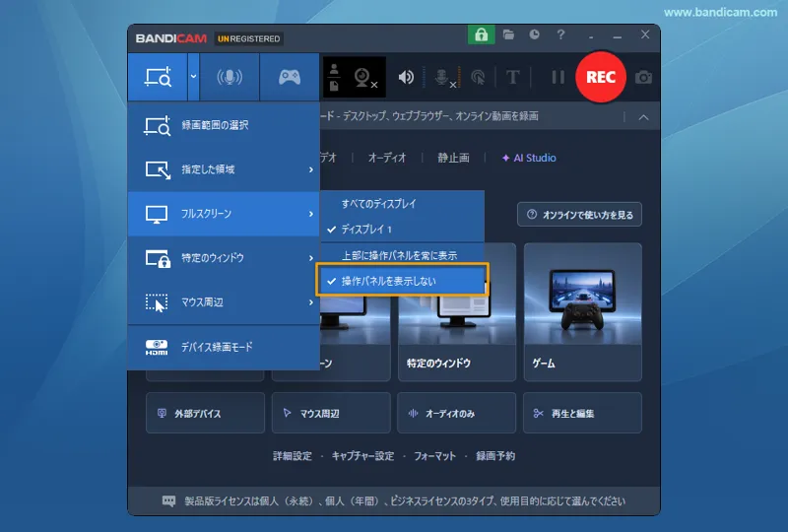Screen dimensions: 788x532
Task: Switch to the オーディオ tab
Action: (x=386, y=158)
